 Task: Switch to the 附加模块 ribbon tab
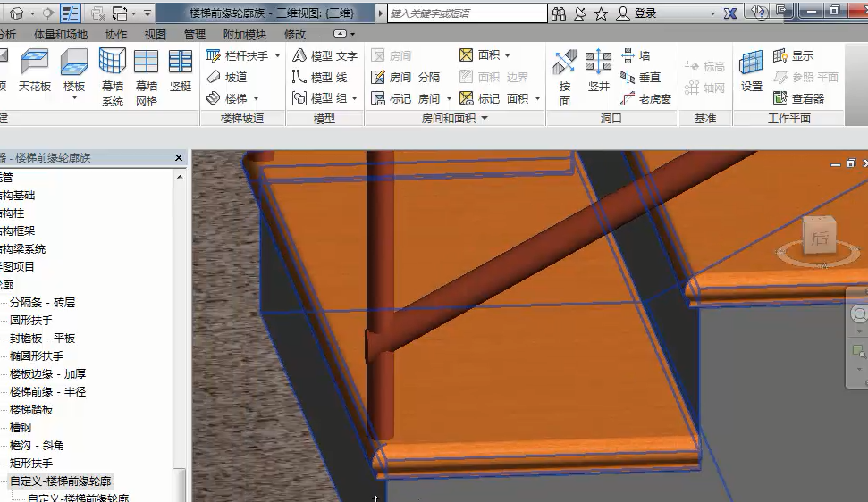(244, 35)
